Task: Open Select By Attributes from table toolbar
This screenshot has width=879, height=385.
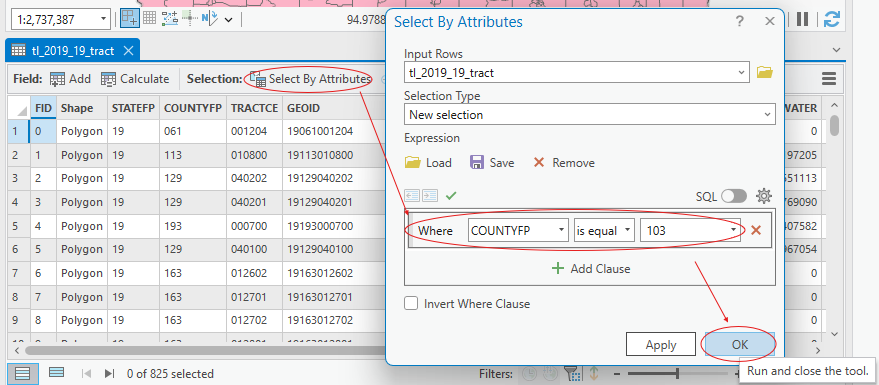Action: [x=310, y=79]
